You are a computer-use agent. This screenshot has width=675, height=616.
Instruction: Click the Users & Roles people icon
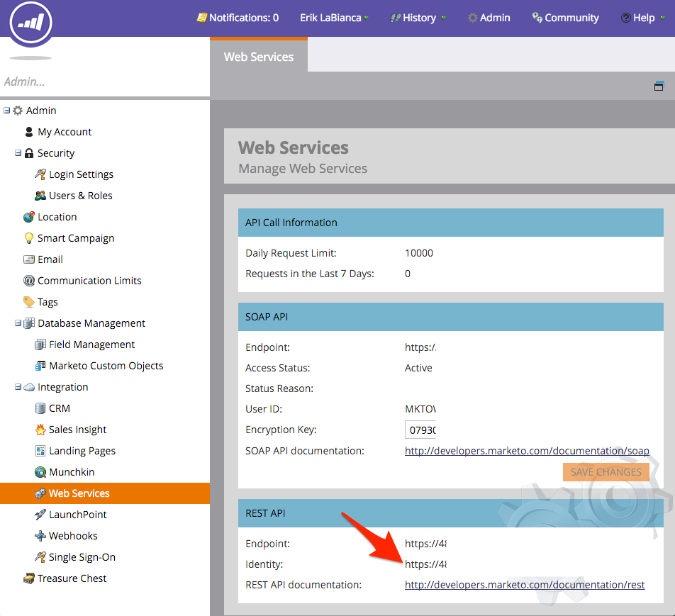pos(40,196)
